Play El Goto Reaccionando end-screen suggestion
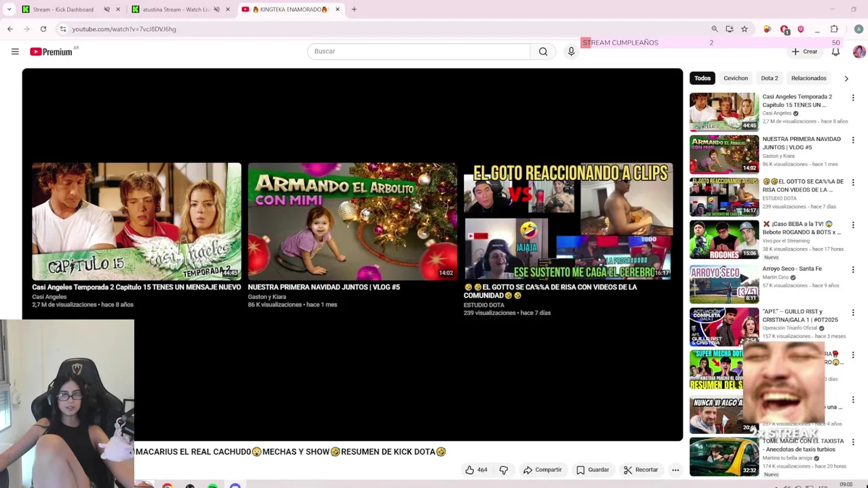868x488 pixels. point(568,221)
